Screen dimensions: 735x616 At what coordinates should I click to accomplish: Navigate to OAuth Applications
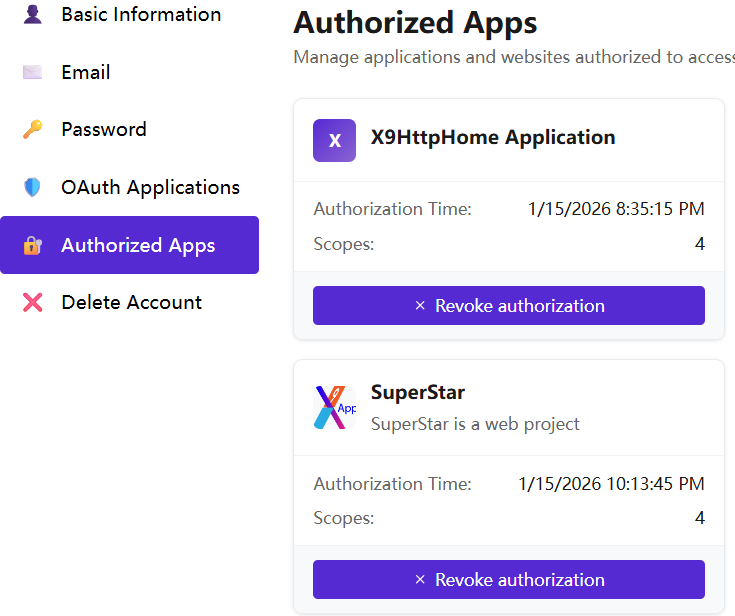click(129, 187)
